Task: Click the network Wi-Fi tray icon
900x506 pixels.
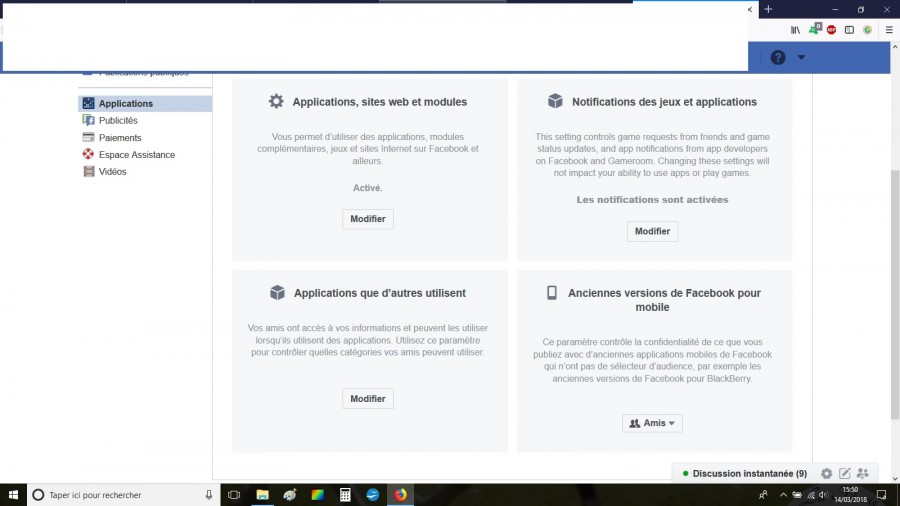Action: click(811, 495)
